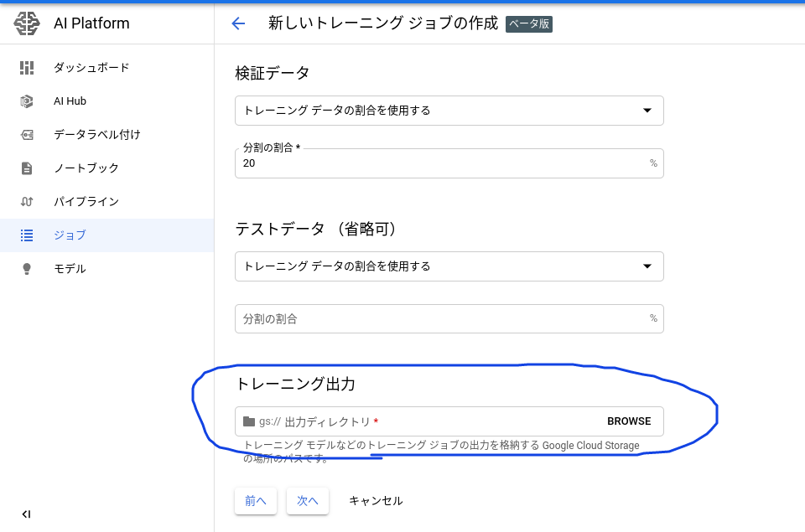This screenshot has height=532, width=805.
Task: Click the AI Platform brain logo
Action: (27, 23)
